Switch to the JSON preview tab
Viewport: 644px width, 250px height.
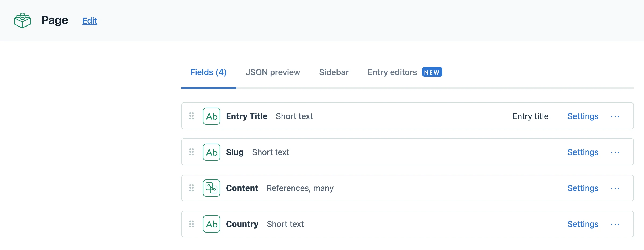273,72
